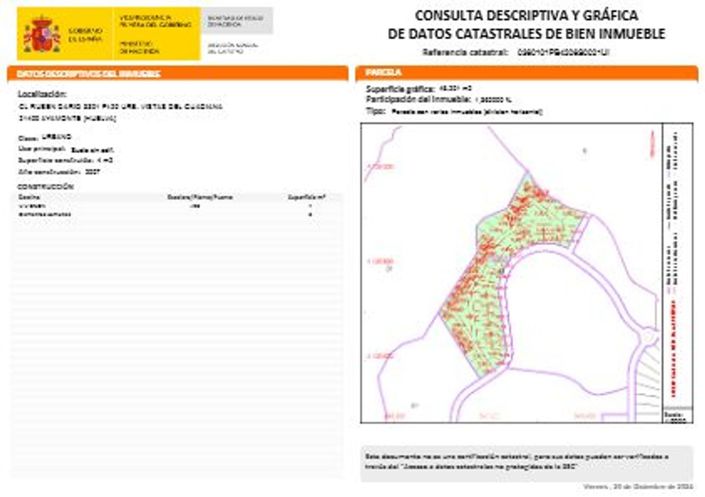Click the 'Participación del inmueble:' label

(x=418, y=99)
